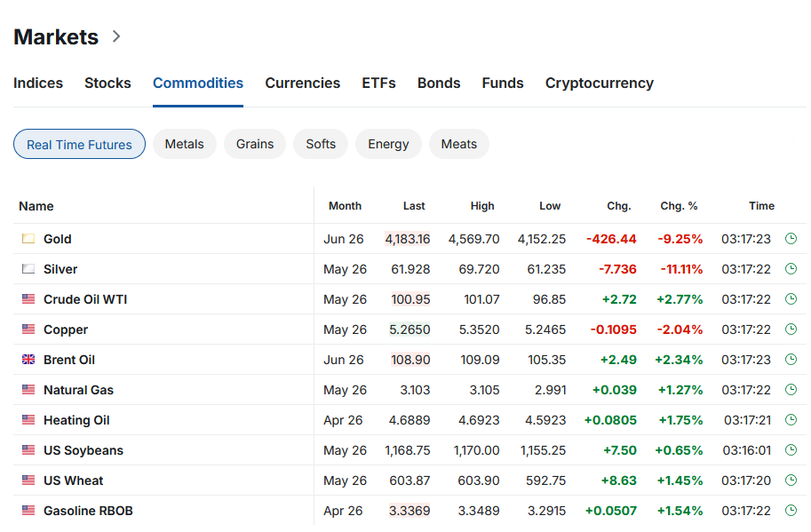Click the US flag beside Gasoline RBOB
The width and height of the screenshot is (811, 532).
28,511
